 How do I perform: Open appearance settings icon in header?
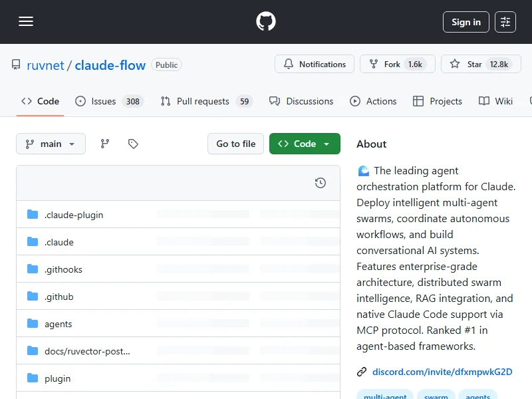pos(505,22)
